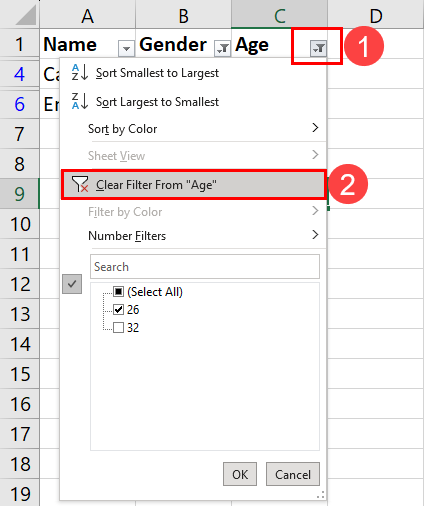The height and width of the screenshot is (506, 424).
Task: Uncheck the 26 value checkbox
Action: pyautogui.click(x=118, y=310)
